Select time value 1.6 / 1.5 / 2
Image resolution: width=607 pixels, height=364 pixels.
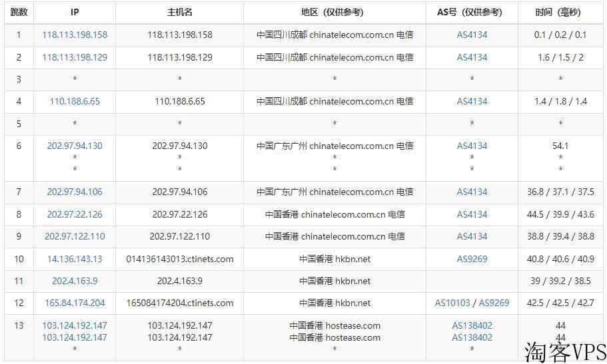point(560,58)
